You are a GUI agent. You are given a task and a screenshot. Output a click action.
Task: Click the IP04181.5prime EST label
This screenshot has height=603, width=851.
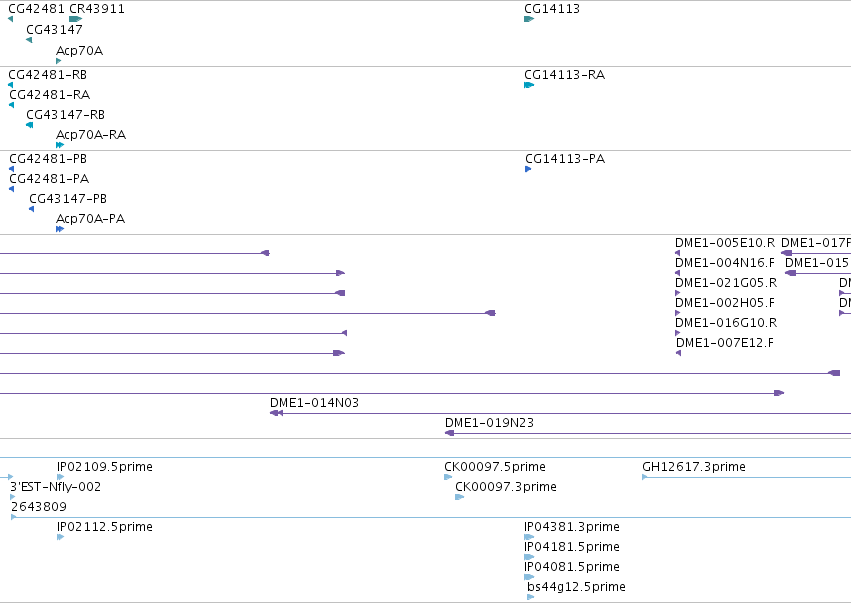[572, 547]
